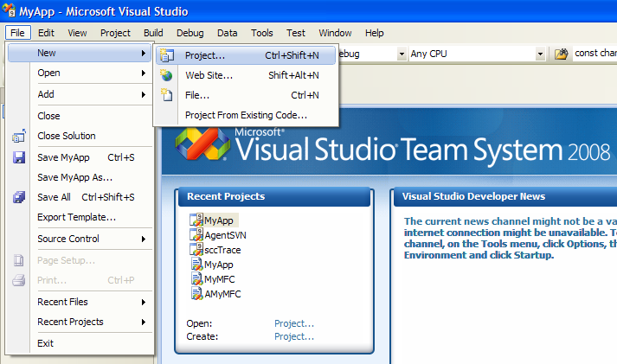The image size is (617, 364).
Task: Select Close Solution
Action: pos(80,136)
